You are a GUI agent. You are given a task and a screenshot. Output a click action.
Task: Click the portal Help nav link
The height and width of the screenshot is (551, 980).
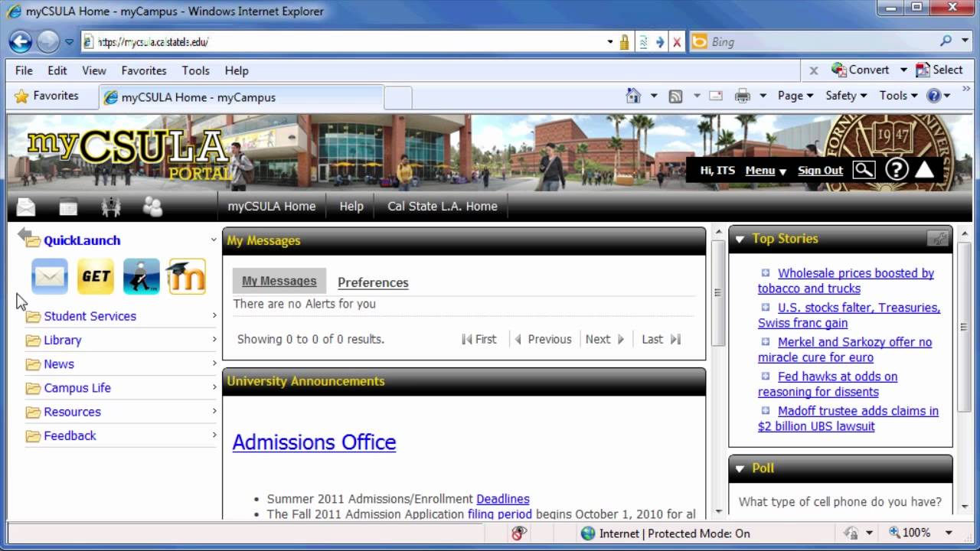pyautogui.click(x=351, y=206)
